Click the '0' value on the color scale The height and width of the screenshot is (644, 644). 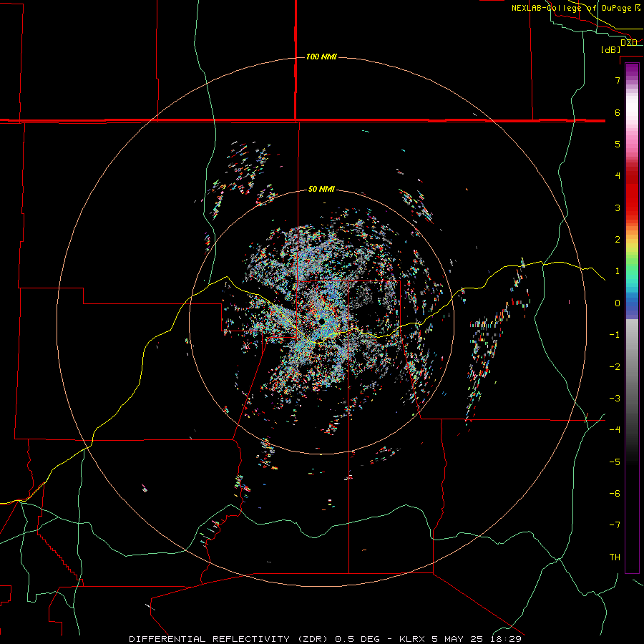point(618,303)
